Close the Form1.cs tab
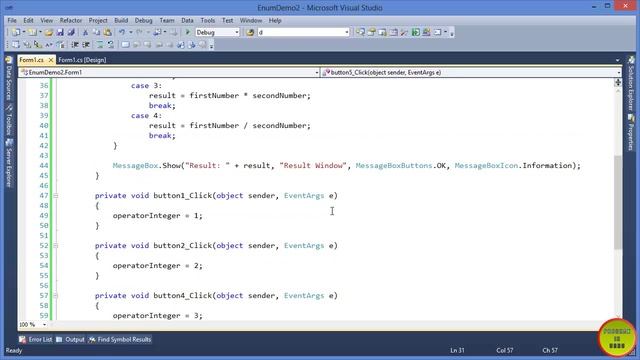640x360 pixels. (51, 60)
